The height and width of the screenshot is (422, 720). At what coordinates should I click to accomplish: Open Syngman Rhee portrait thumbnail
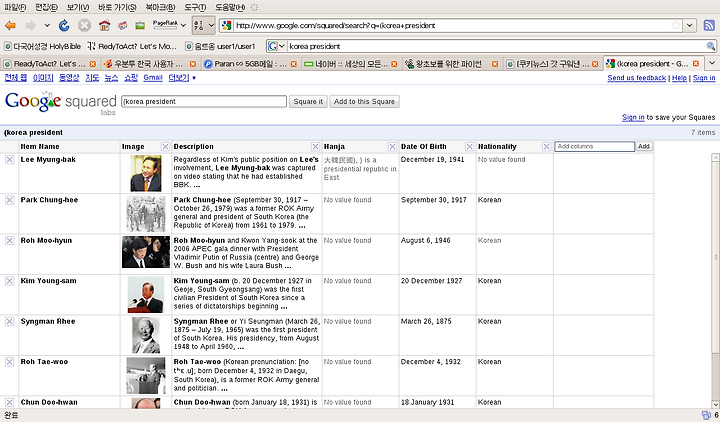coord(146,335)
